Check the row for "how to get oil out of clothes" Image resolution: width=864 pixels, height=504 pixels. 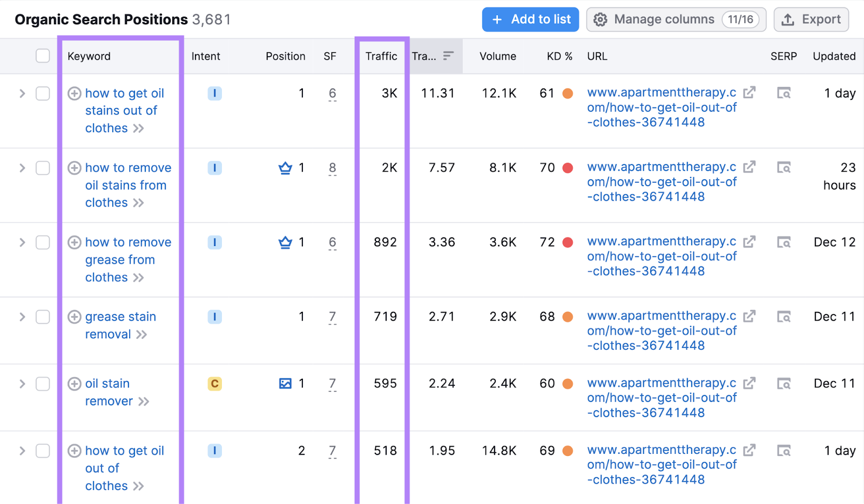coord(43,451)
